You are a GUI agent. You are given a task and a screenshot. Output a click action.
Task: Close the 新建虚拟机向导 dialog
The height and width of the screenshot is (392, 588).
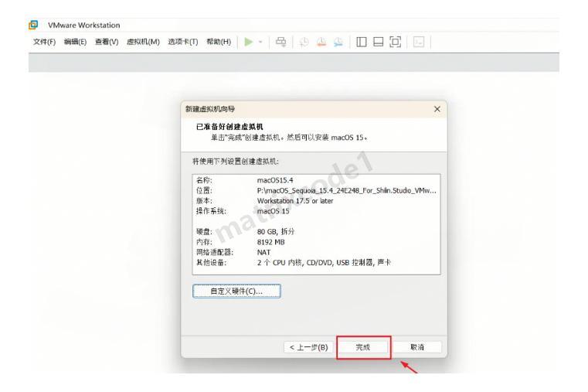point(437,109)
